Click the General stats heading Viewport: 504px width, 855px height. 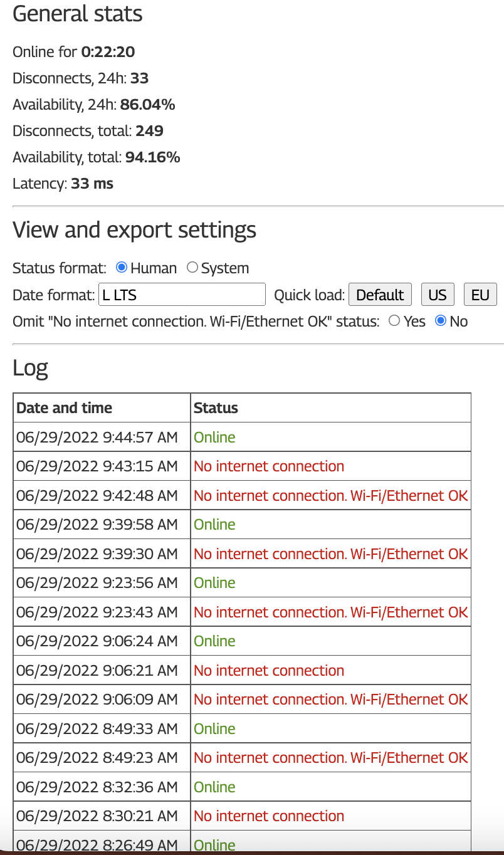click(x=78, y=14)
